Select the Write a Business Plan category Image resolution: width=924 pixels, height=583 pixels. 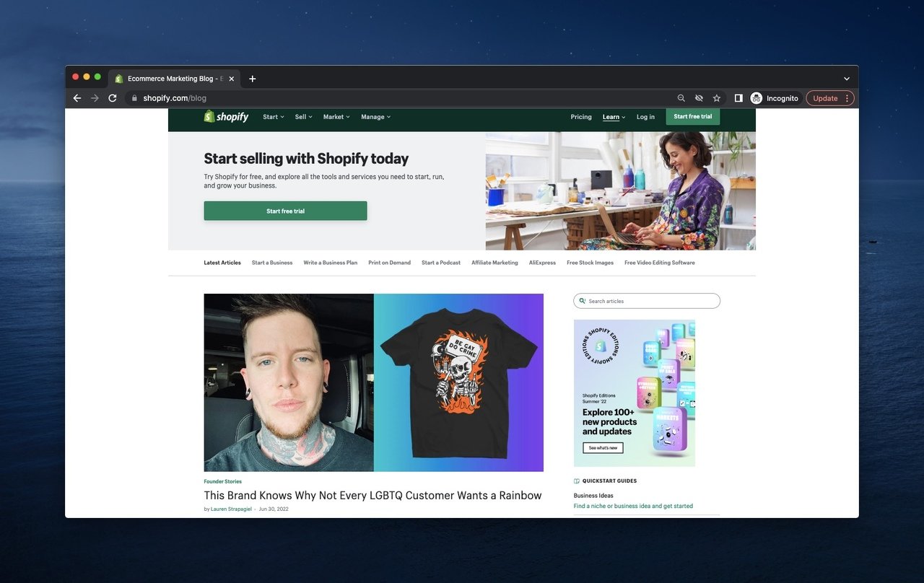(331, 263)
